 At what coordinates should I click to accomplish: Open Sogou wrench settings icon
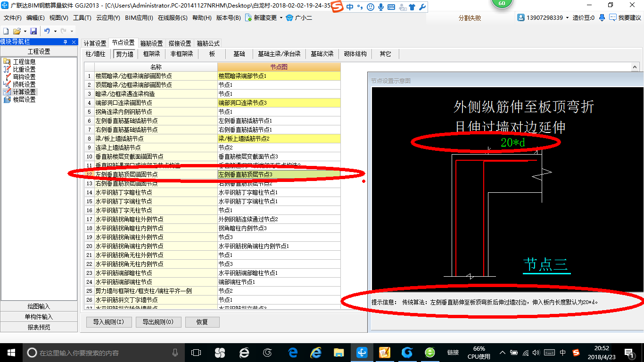(422, 7)
